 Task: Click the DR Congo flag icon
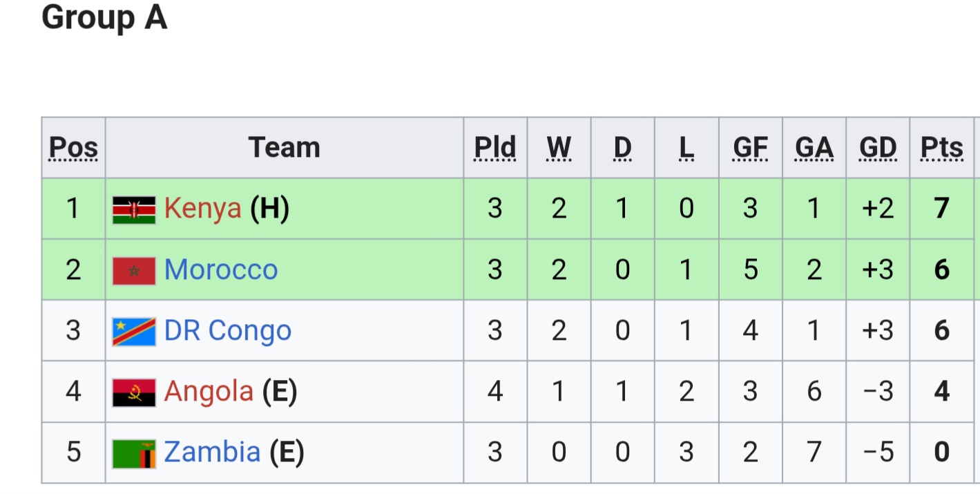[x=134, y=332]
